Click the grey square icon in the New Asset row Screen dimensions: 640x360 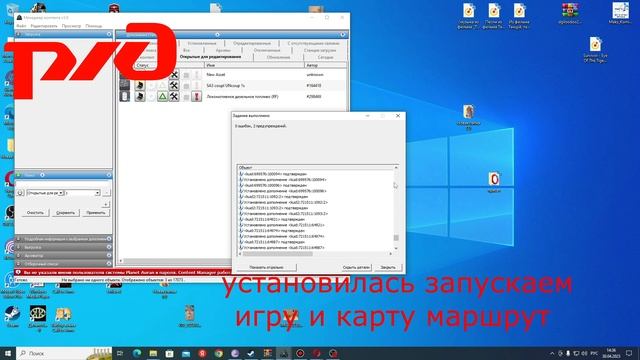coord(186,75)
